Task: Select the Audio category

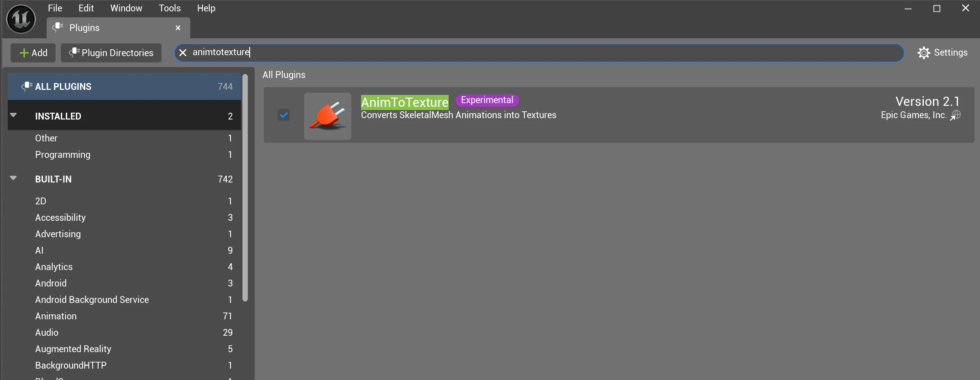Action: [x=125, y=333]
